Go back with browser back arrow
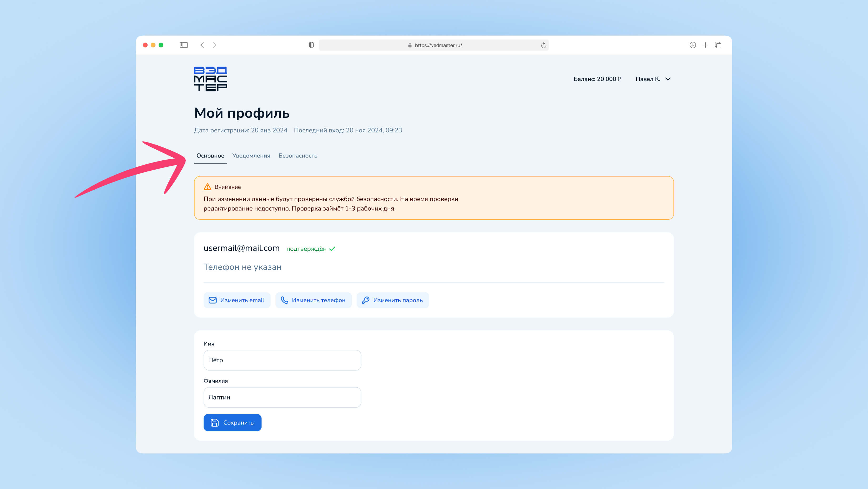The image size is (868, 489). pos(202,45)
